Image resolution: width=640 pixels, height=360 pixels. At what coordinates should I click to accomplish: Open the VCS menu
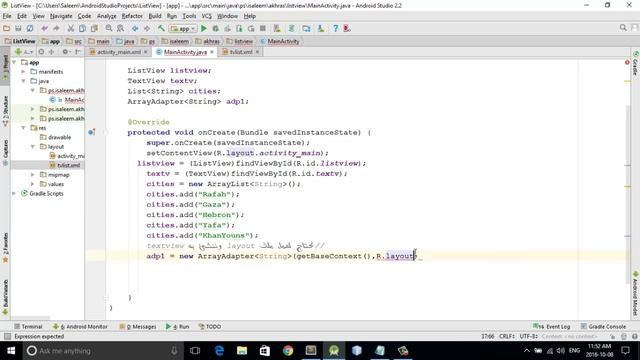click(x=207, y=16)
